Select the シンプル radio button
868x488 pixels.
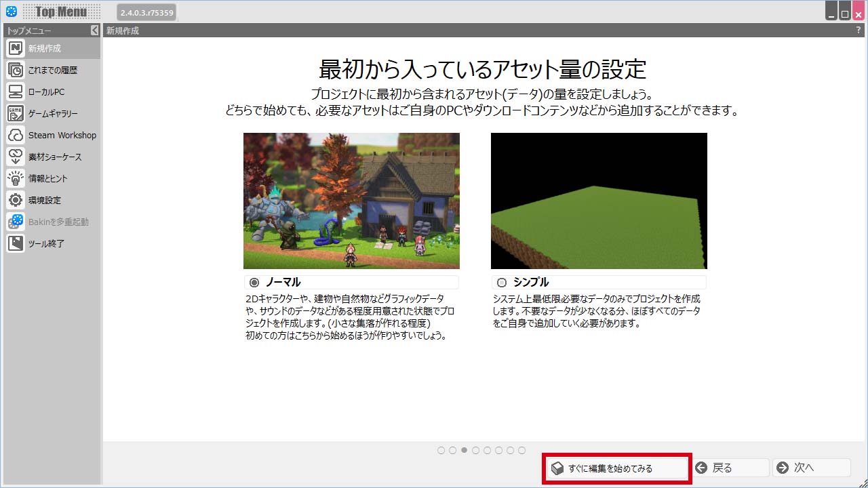[502, 283]
